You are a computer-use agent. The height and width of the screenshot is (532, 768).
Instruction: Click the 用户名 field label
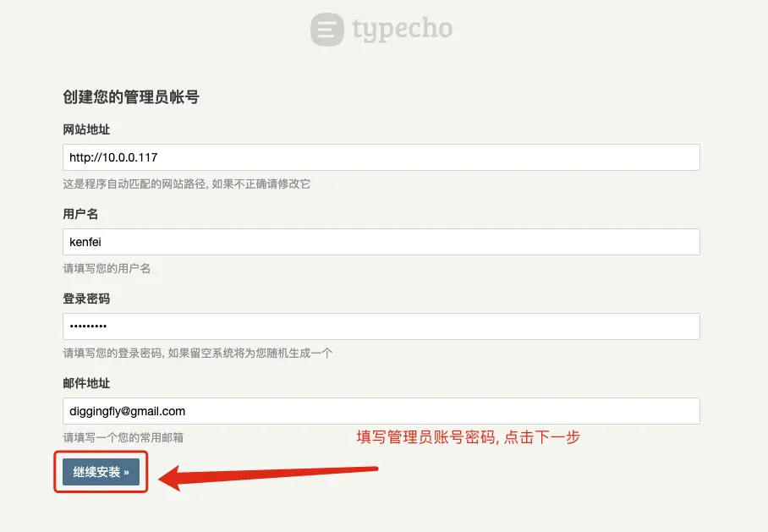point(80,214)
